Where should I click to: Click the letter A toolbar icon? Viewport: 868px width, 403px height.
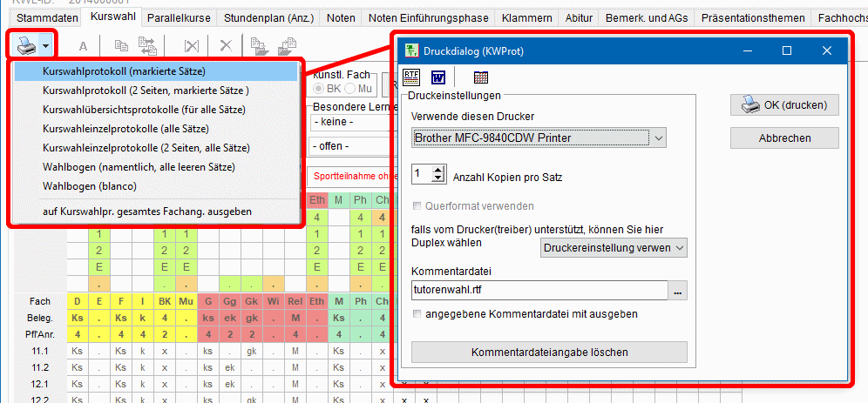point(84,46)
